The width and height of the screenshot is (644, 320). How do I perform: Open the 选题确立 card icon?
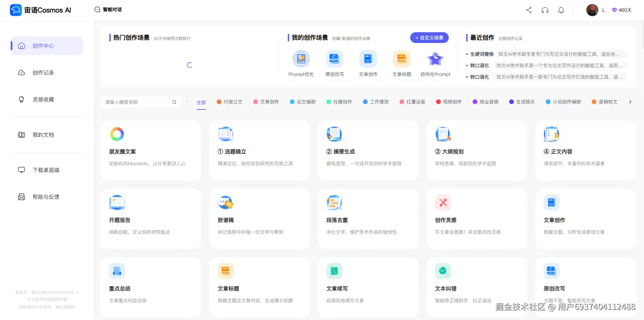(x=226, y=134)
